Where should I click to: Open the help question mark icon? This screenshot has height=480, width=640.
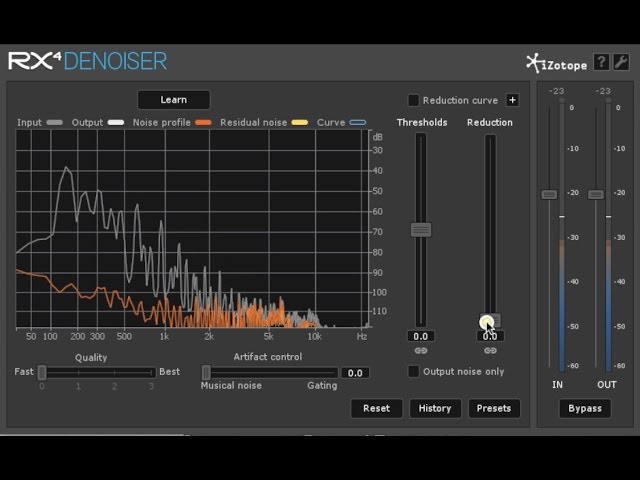(601, 62)
